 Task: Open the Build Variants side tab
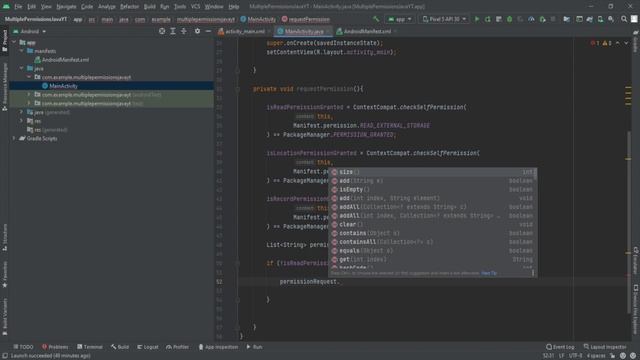tap(4, 317)
